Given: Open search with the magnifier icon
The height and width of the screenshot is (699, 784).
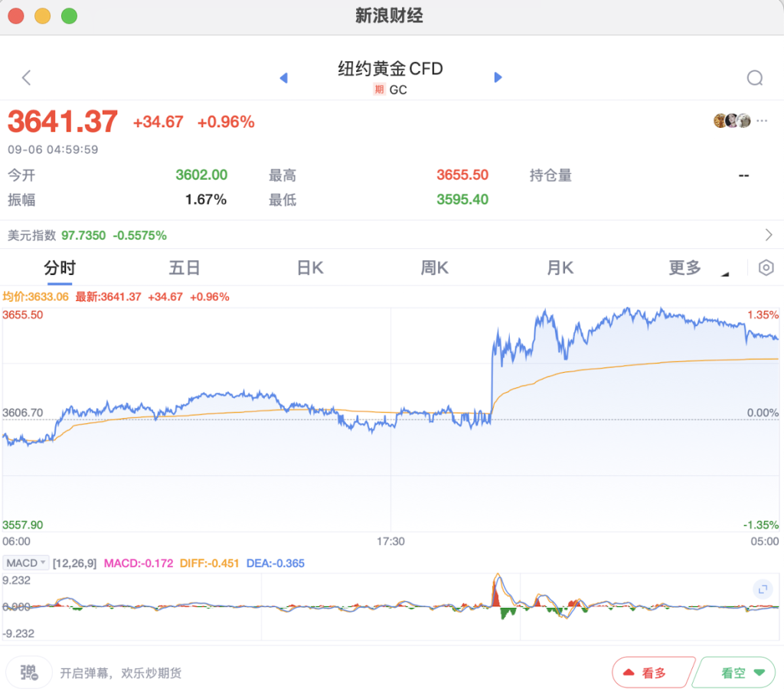Looking at the screenshot, I should pyautogui.click(x=755, y=78).
